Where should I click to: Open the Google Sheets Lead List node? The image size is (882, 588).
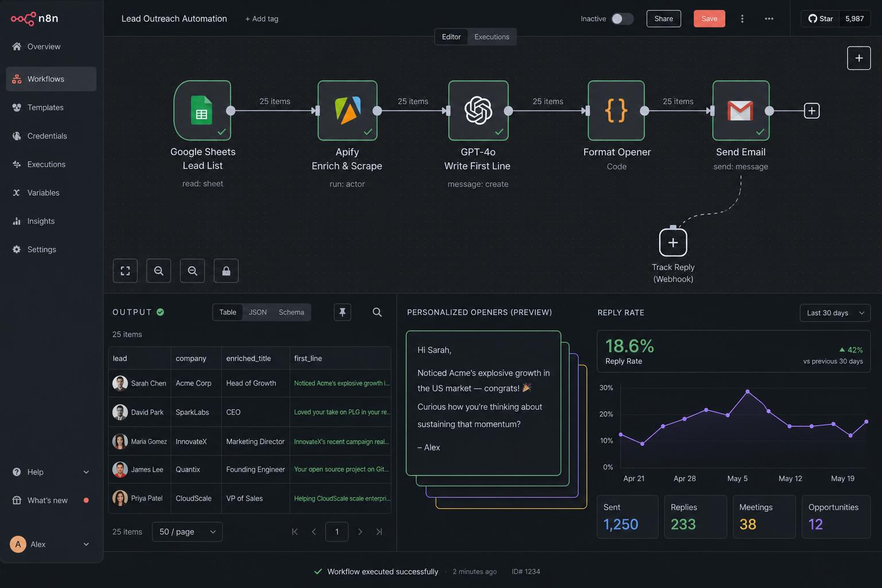pos(202,110)
